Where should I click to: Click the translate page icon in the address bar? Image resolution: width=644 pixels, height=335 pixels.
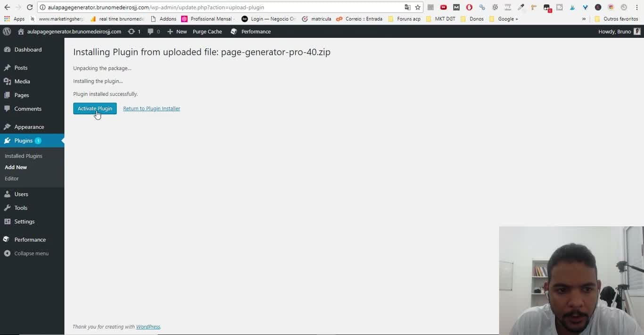tap(407, 7)
